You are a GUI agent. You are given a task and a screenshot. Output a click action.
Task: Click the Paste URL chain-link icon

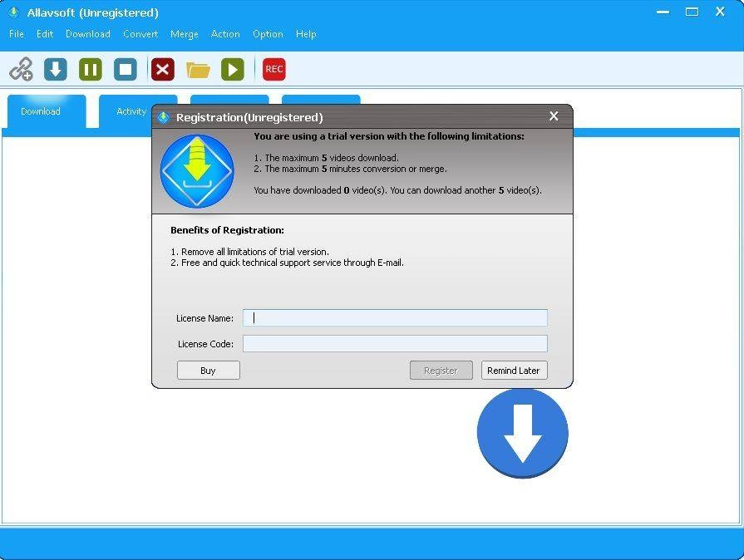click(x=22, y=69)
